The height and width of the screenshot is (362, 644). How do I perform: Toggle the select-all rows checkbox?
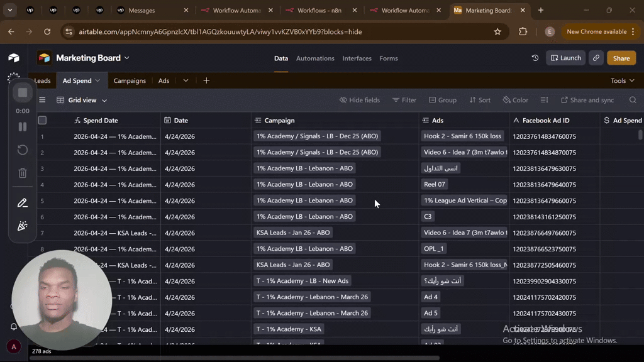42,120
